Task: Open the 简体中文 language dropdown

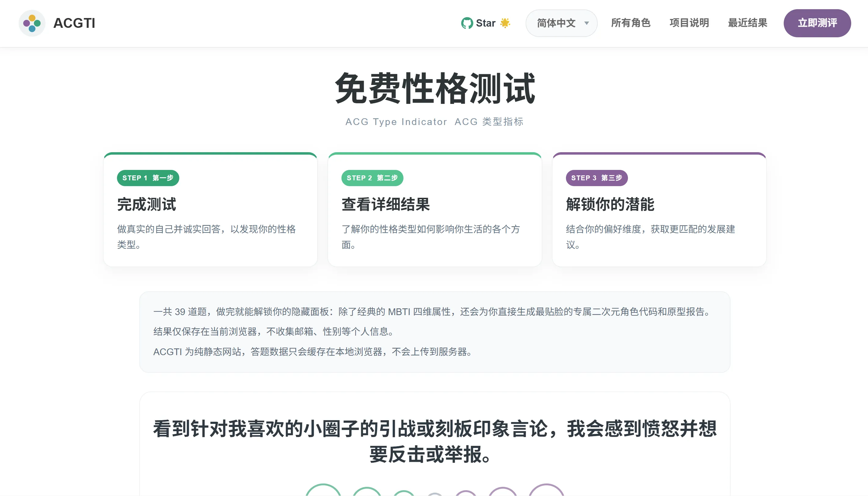Action: [561, 23]
